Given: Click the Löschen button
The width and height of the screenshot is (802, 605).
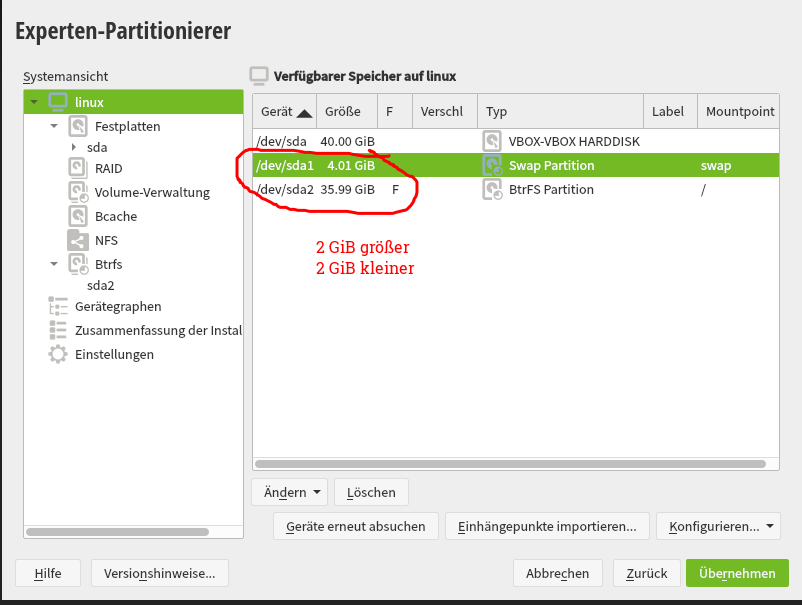Looking at the screenshot, I should click(371, 492).
